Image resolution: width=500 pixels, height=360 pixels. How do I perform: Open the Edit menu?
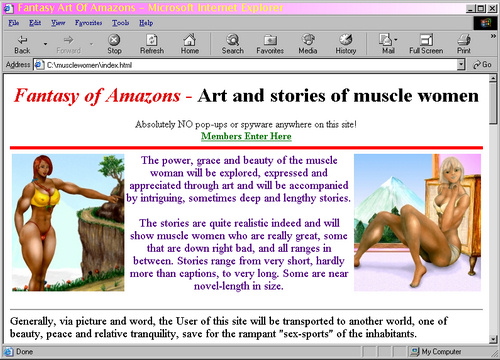(35, 23)
